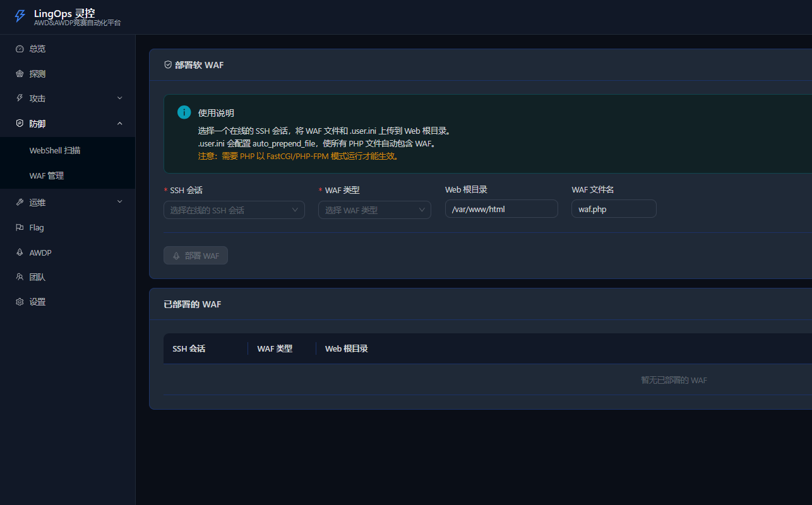Open the 设置 menu item
Screen dimensions: 812x505
(68, 302)
